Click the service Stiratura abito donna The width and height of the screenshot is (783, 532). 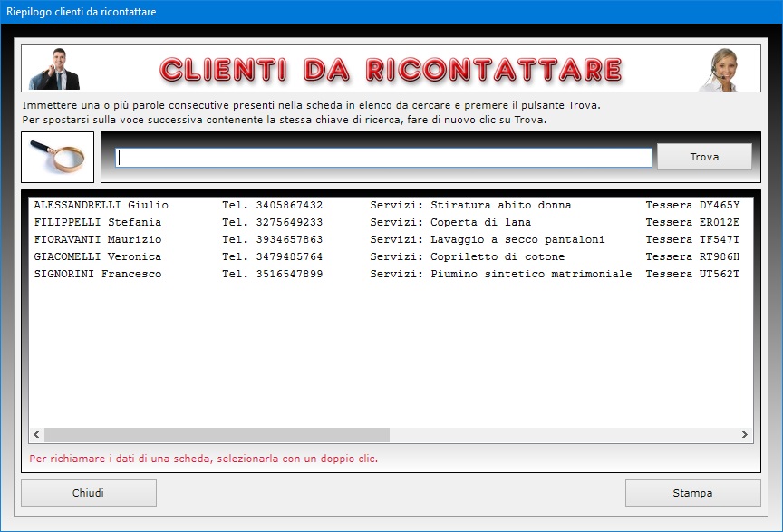pyautogui.click(x=501, y=205)
